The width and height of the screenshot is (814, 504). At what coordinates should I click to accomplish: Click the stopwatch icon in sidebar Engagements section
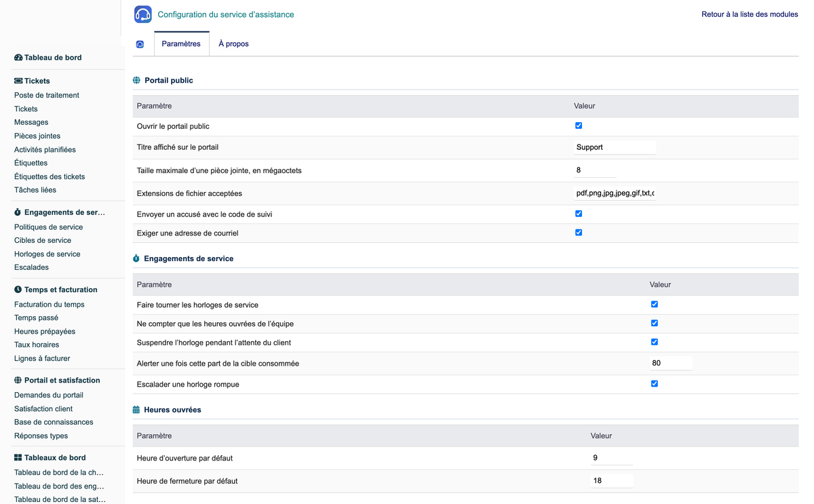[18, 212]
